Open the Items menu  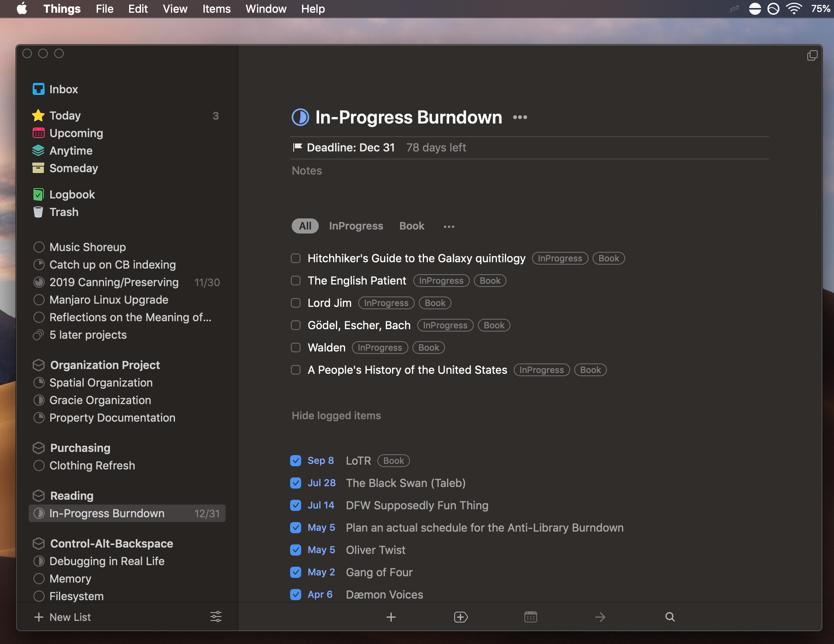pos(216,9)
